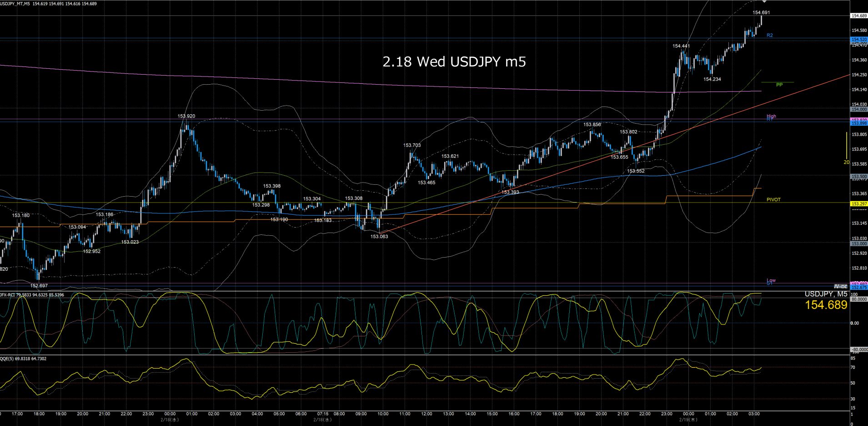Select the 154.234 pullback low label

pyautogui.click(x=712, y=79)
